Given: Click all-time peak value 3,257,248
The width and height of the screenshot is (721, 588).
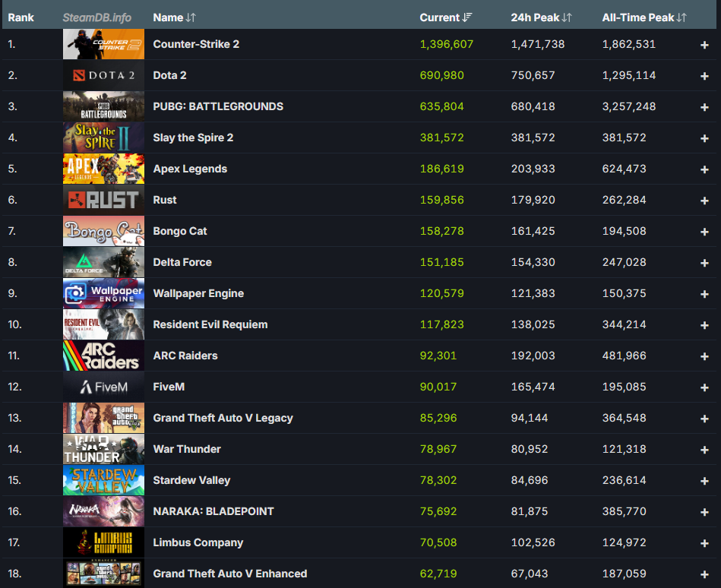Looking at the screenshot, I should [x=628, y=106].
